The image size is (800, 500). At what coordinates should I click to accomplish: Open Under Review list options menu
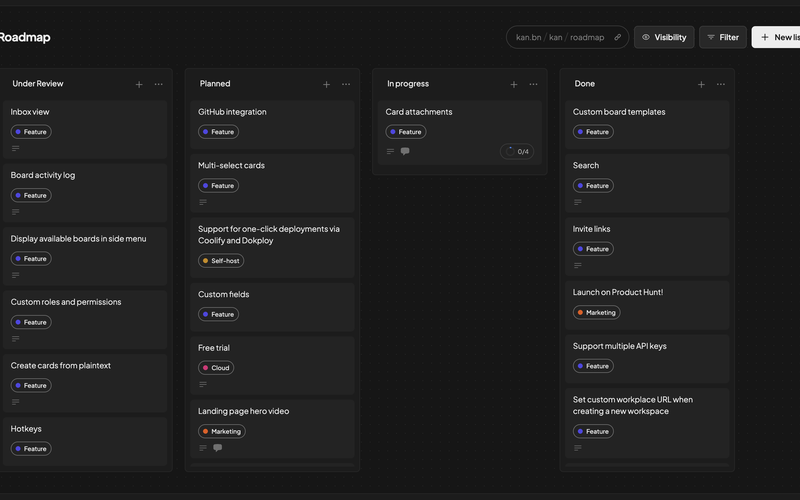tap(159, 84)
